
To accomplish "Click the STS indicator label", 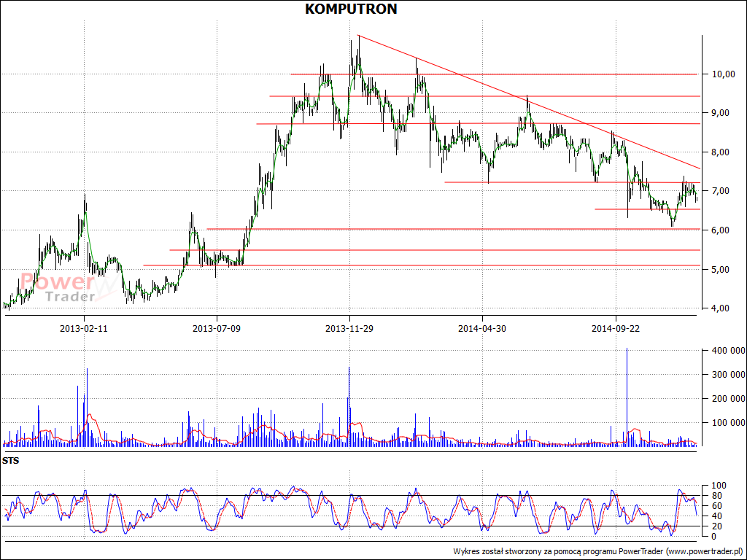I will pos(10,461).
